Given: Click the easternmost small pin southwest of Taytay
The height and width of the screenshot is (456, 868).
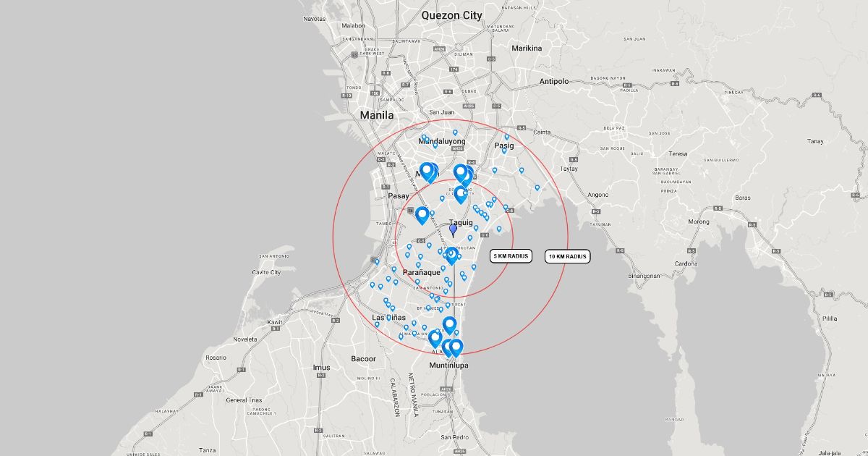Looking at the screenshot, I should (x=537, y=187).
